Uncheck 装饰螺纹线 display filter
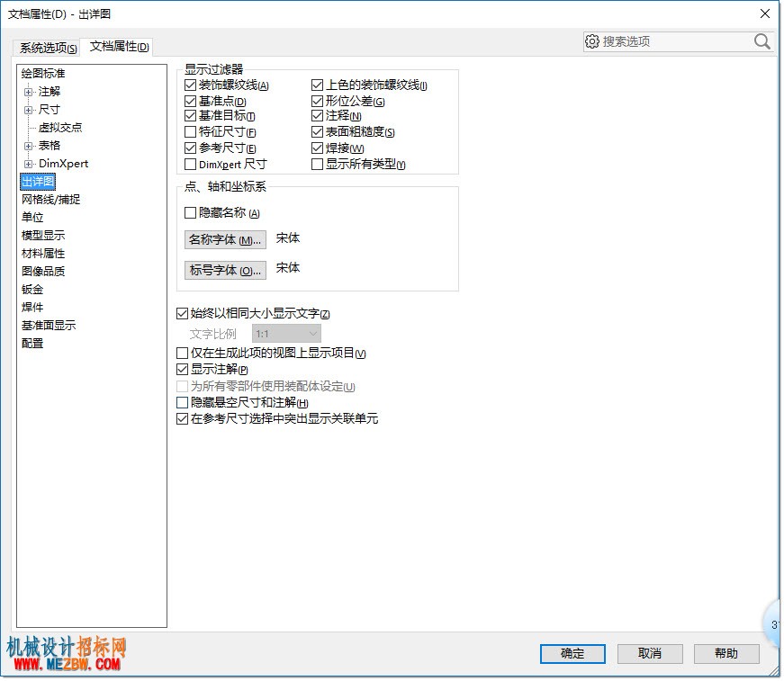Screen dimensions: 784x681 point(191,85)
